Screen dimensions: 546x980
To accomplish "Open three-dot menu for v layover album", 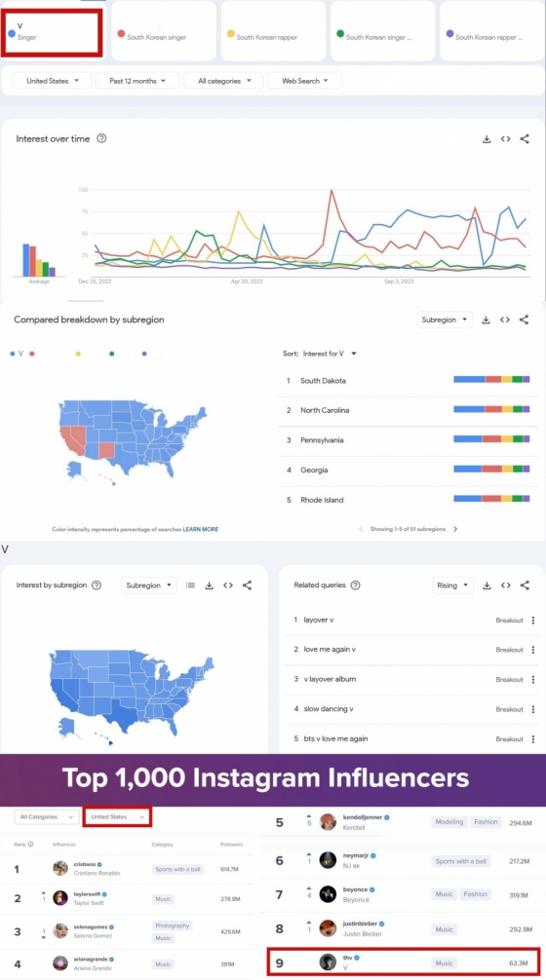I will [x=533, y=679].
